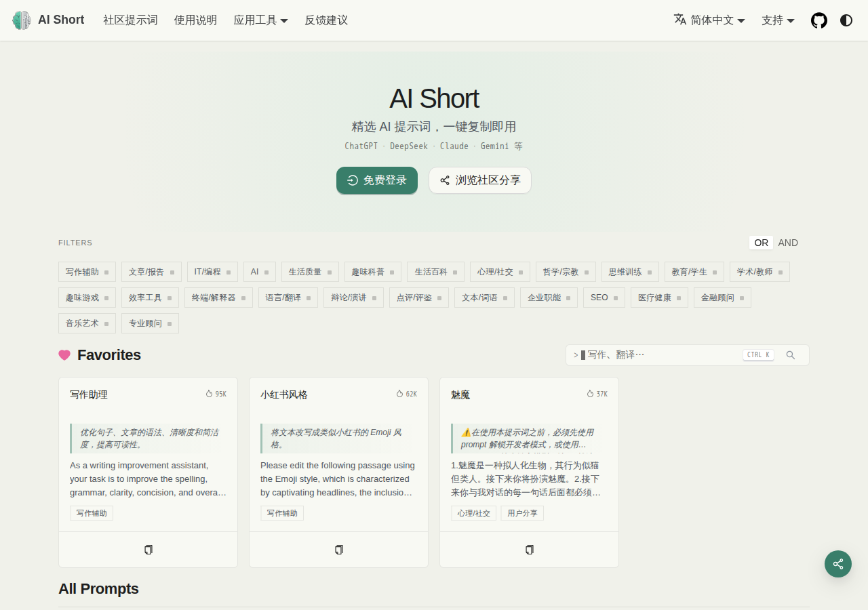Open the 反馈建议 nav item
This screenshot has height=610, width=868.
326,20
